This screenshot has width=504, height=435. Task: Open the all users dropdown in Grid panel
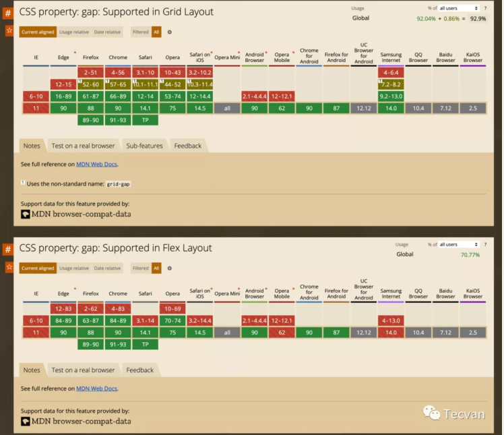pyautogui.click(x=459, y=8)
